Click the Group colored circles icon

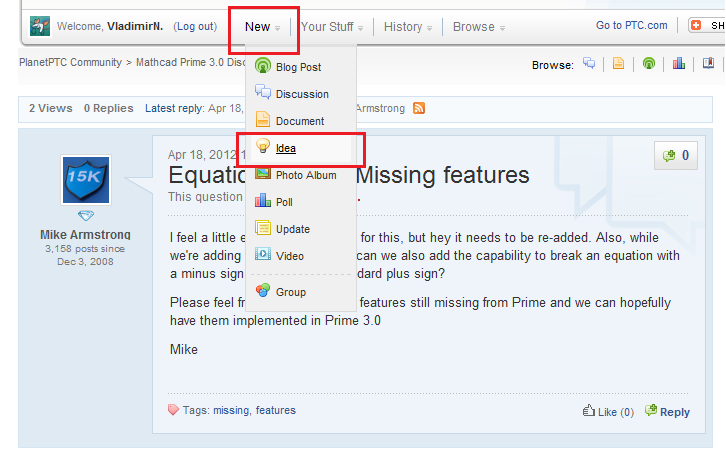[263, 290]
